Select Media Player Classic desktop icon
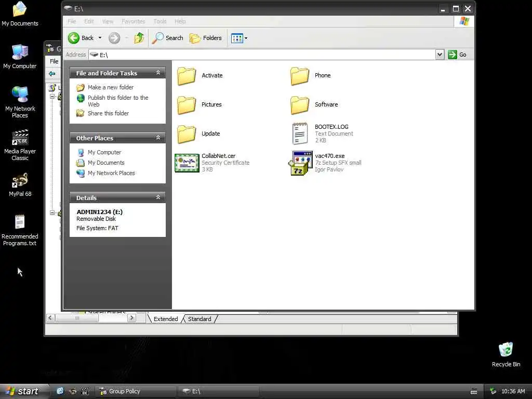532x399 pixels. tap(20, 145)
